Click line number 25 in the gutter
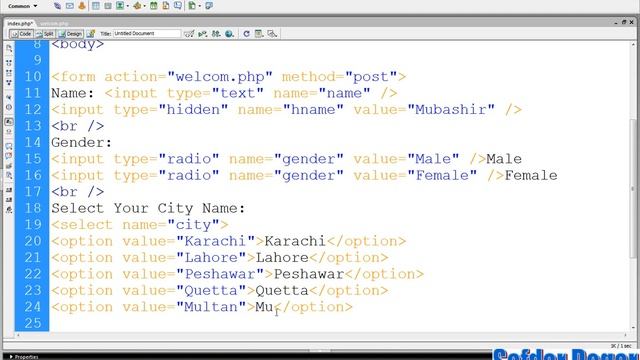The height and width of the screenshot is (360, 640). (33, 323)
